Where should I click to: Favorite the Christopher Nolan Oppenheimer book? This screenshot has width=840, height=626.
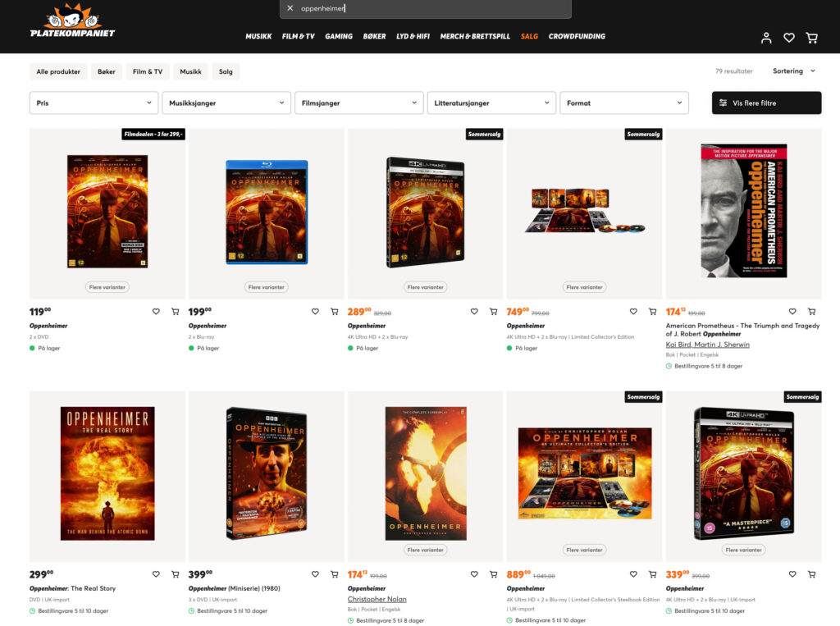[x=474, y=574]
